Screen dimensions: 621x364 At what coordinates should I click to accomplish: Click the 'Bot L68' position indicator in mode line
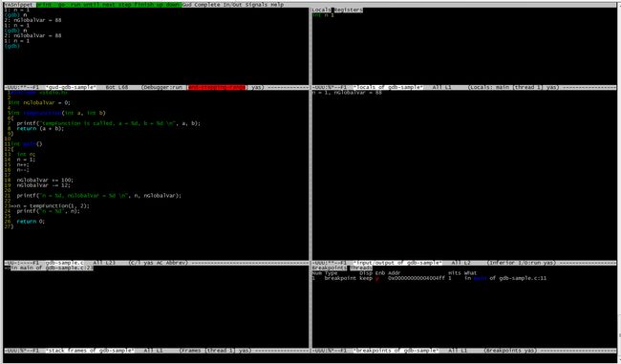(117, 87)
